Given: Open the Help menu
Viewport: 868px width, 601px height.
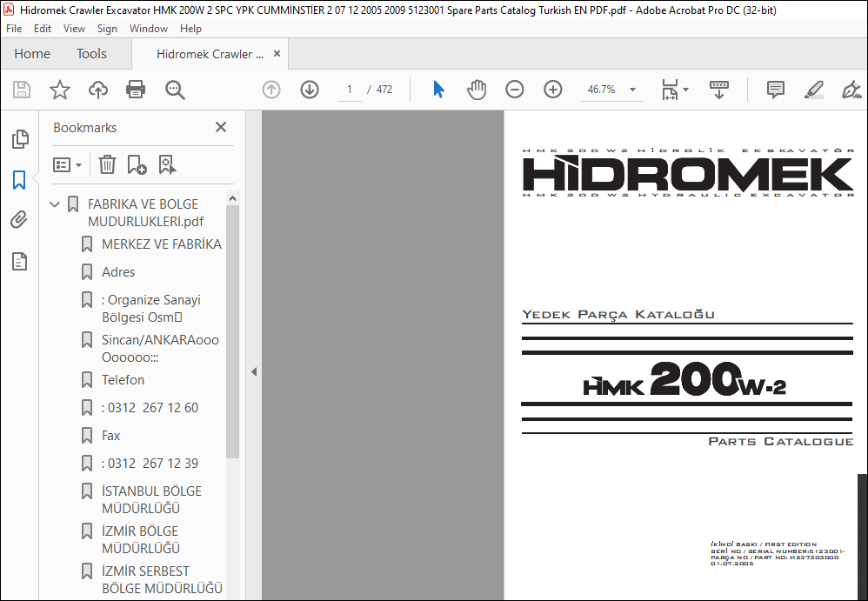Looking at the screenshot, I should pos(190,29).
